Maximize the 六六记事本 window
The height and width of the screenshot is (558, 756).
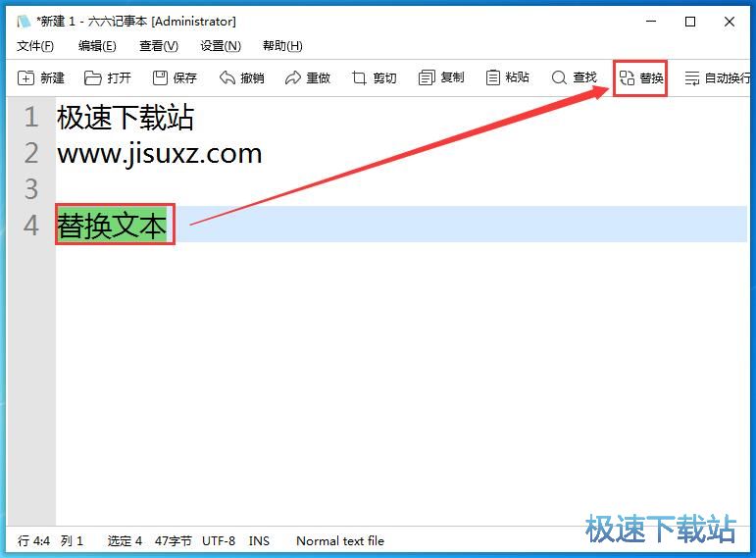coord(690,22)
